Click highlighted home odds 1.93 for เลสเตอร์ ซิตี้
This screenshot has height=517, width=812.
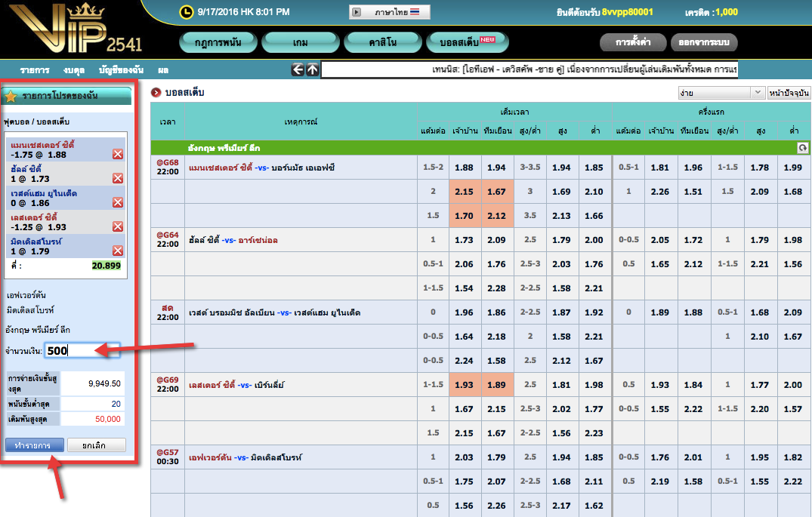coord(464,385)
